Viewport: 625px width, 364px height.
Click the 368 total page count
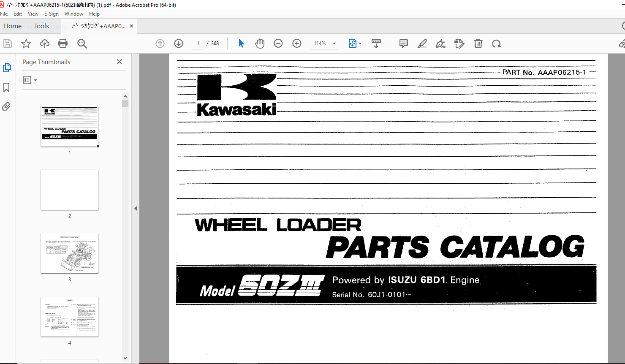215,43
